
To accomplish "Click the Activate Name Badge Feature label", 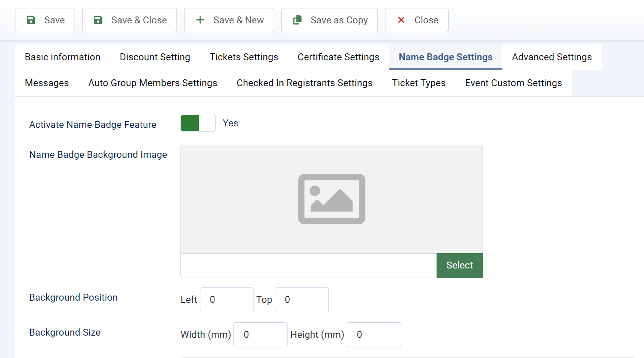I will pos(93,125).
